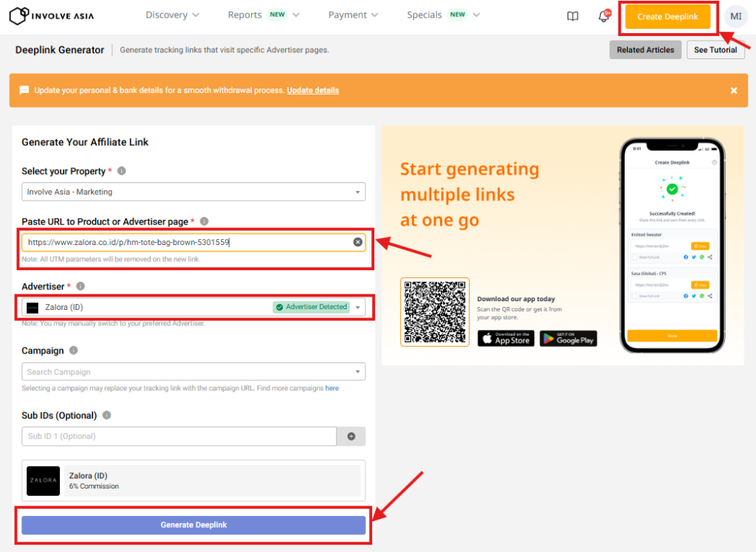Image resolution: width=756 pixels, height=552 pixels.
Task: Click the Generate Deeplink button
Action: [193, 525]
